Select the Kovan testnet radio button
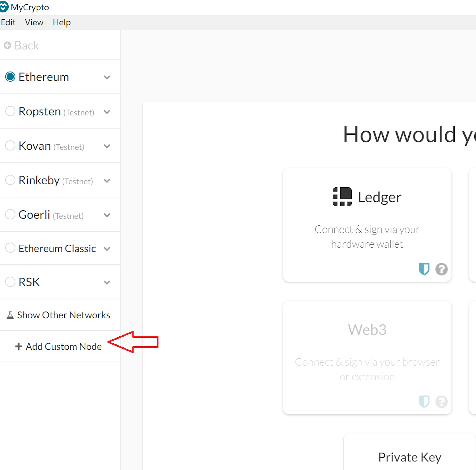Screen dimensions: 476x470 [x=10, y=145]
